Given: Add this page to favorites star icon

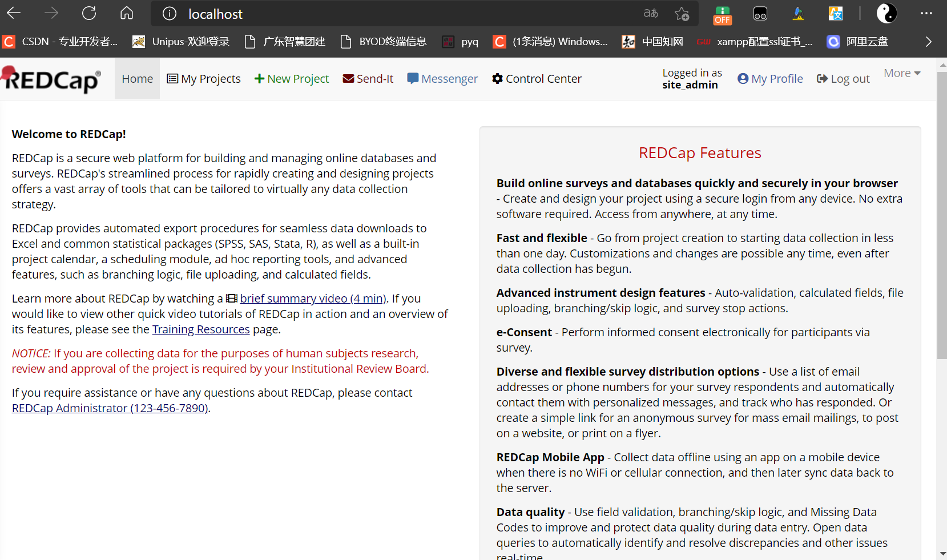Looking at the screenshot, I should click(682, 14).
